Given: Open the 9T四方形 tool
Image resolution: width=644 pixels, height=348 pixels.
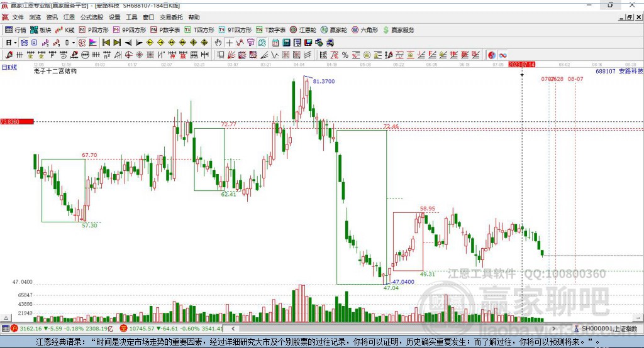Looking at the screenshot, I should click(x=235, y=30).
